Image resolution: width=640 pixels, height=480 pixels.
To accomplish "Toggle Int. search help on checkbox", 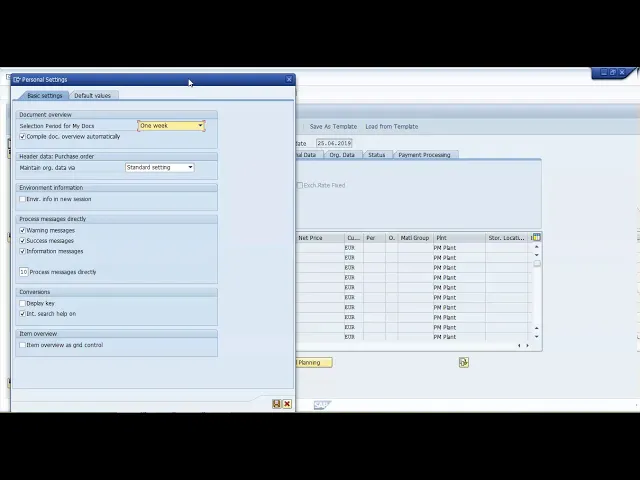I will tap(22, 314).
